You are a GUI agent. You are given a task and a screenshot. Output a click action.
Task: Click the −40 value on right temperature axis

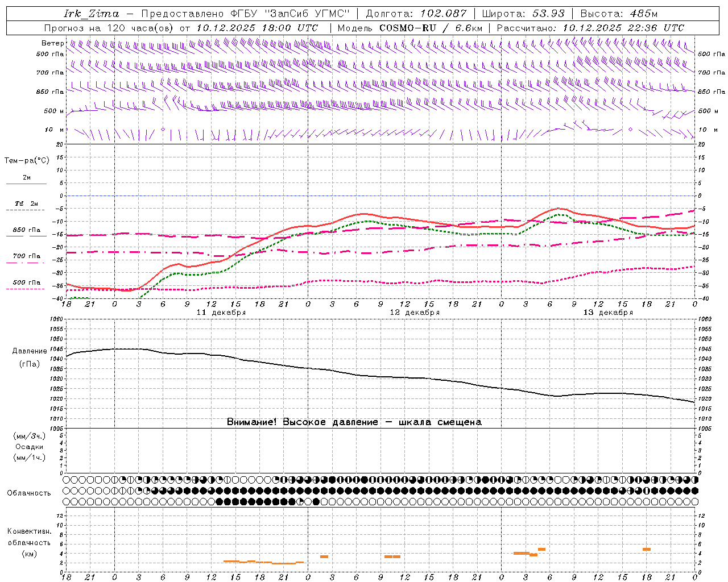[x=702, y=298]
